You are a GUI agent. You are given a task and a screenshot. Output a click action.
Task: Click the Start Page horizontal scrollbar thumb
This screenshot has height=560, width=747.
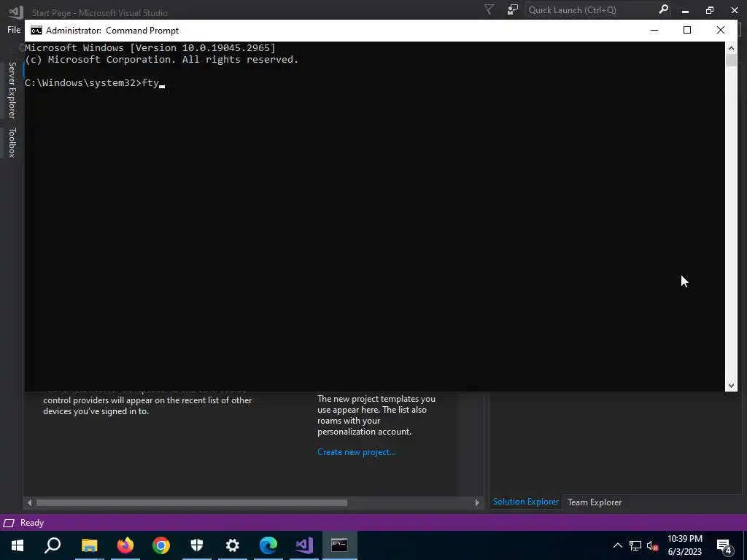(x=192, y=502)
